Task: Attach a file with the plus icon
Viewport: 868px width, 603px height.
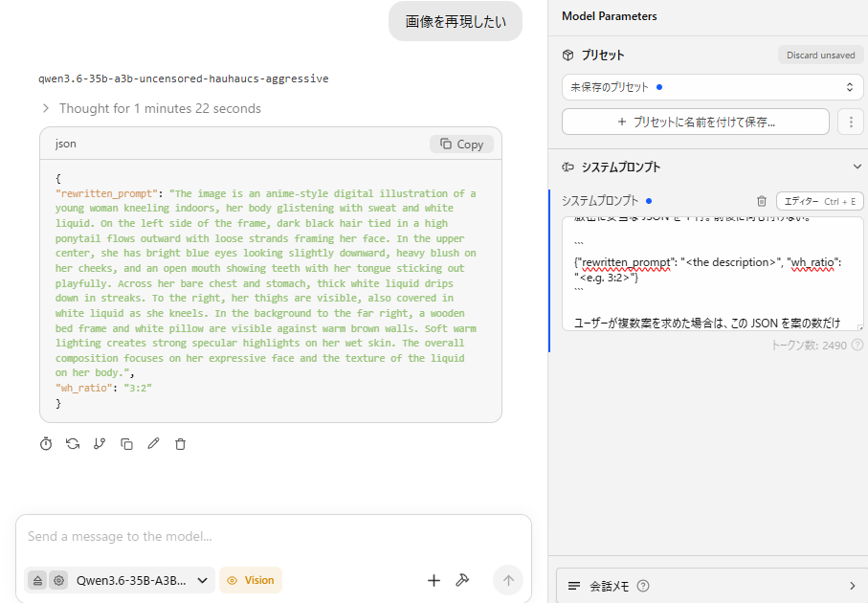Action: click(434, 580)
